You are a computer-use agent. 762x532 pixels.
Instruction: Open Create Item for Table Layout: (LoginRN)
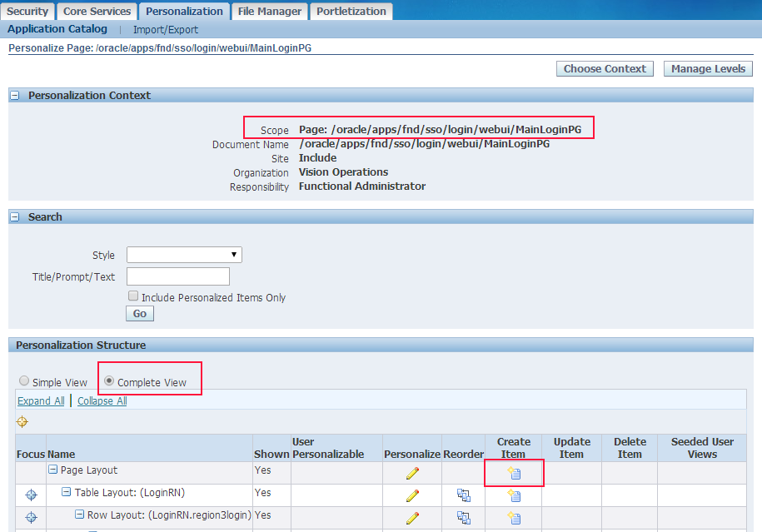514,495
